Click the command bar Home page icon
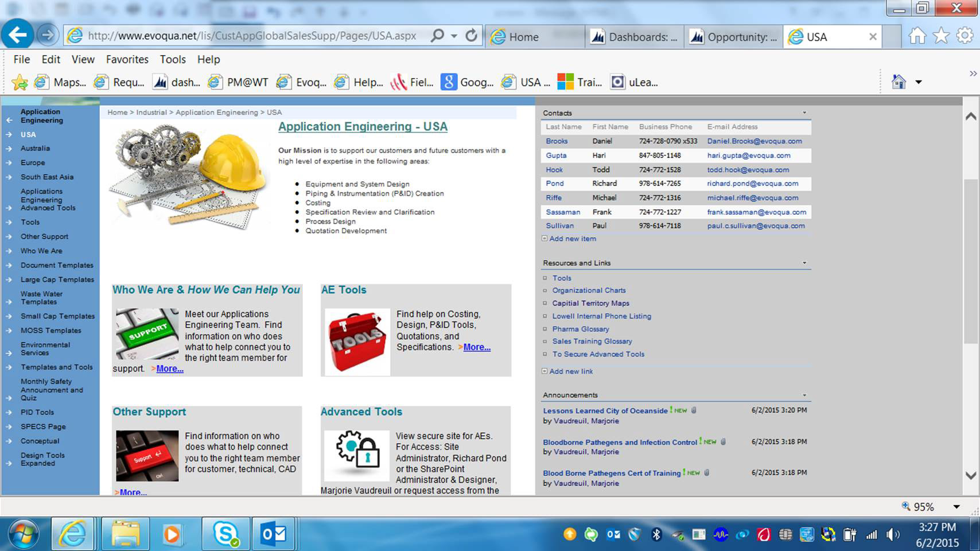This screenshot has height=551, width=980. pyautogui.click(x=899, y=82)
